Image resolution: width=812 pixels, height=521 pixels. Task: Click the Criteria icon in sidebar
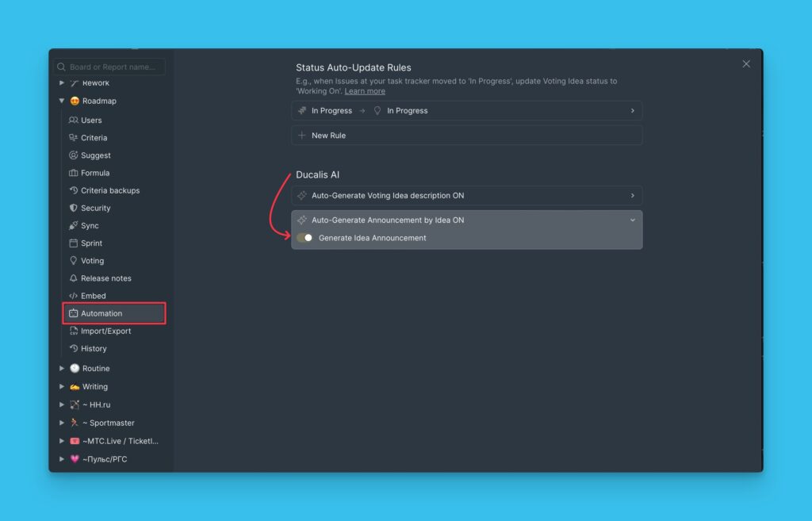(x=74, y=138)
